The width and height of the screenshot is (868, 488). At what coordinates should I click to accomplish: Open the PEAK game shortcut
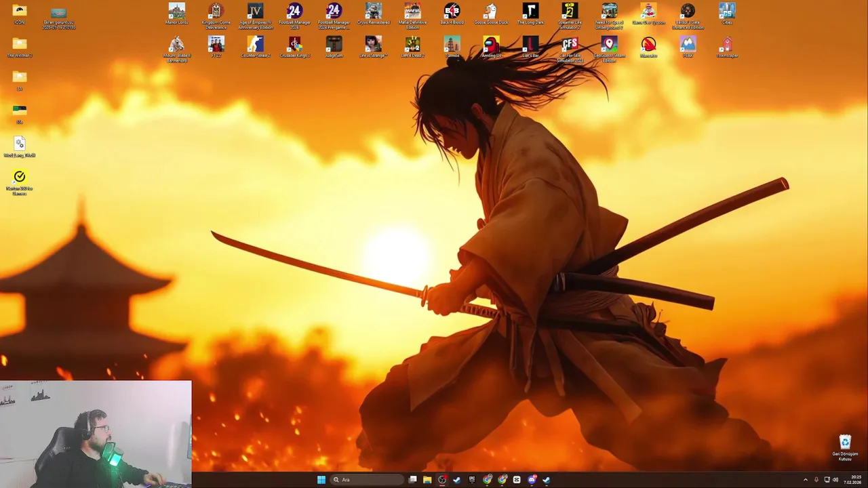[x=688, y=47]
